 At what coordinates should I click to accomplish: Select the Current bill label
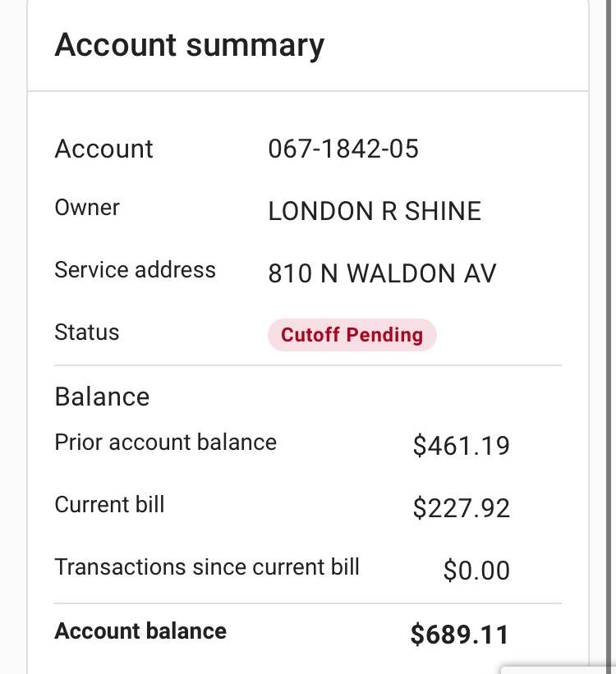tap(109, 504)
